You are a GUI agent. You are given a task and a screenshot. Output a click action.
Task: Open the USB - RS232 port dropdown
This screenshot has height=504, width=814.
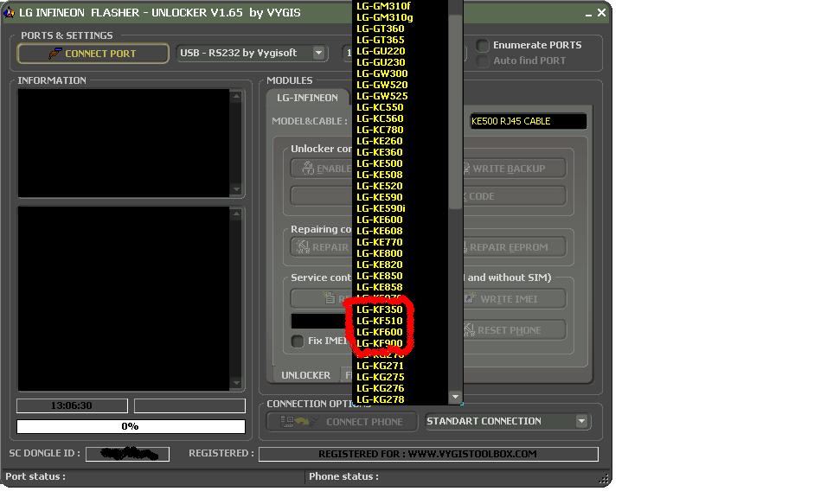(x=318, y=54)
